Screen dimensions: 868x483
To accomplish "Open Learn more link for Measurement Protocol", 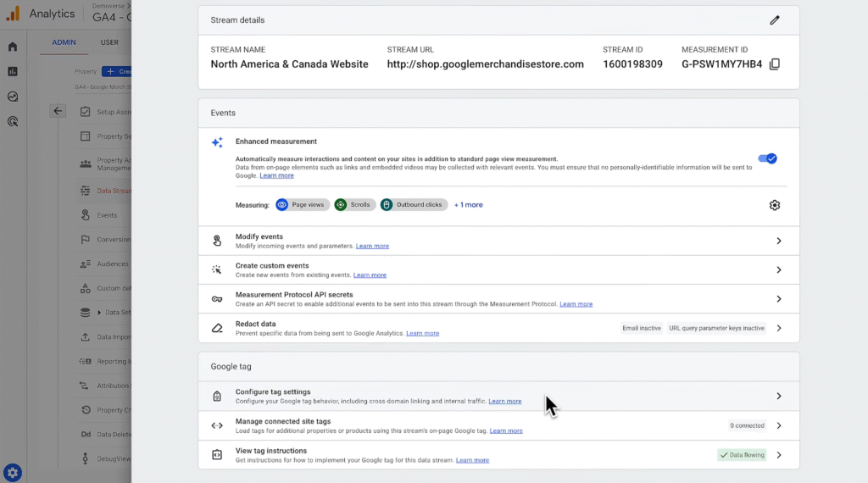I will coord(576,304).
